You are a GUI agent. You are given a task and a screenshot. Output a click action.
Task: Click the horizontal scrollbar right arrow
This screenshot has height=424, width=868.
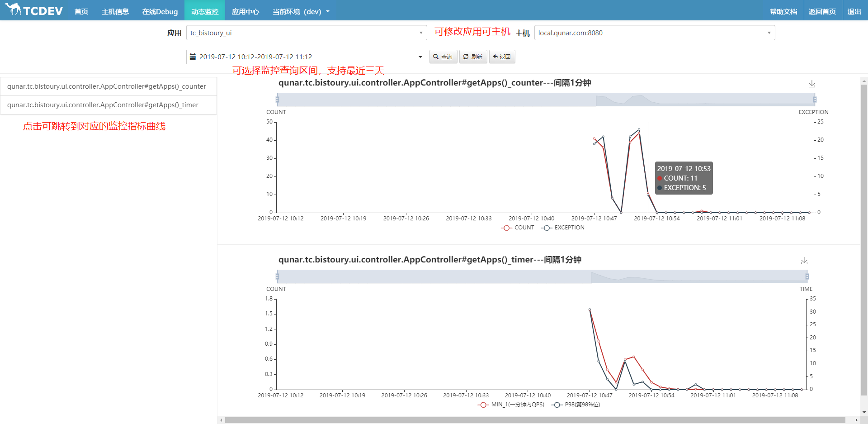pos(856,420)
